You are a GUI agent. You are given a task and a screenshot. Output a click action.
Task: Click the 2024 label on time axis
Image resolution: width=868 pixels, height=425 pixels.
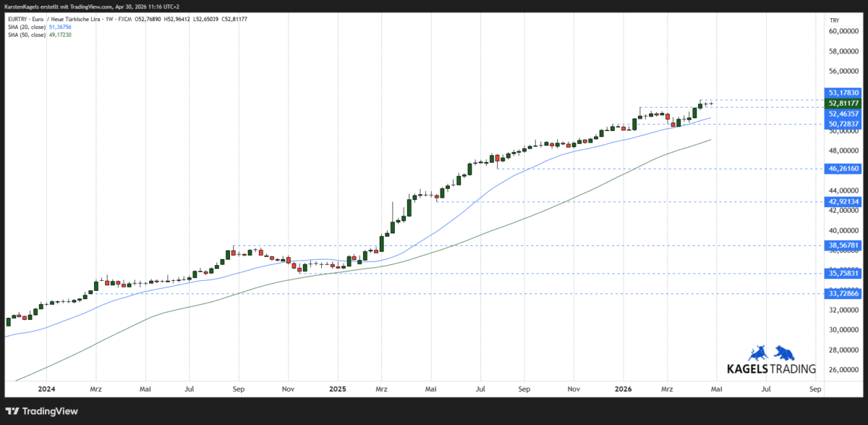(46, 389)
